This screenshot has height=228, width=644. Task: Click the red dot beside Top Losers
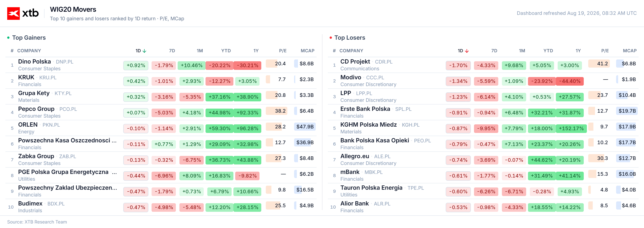point(331,38)
